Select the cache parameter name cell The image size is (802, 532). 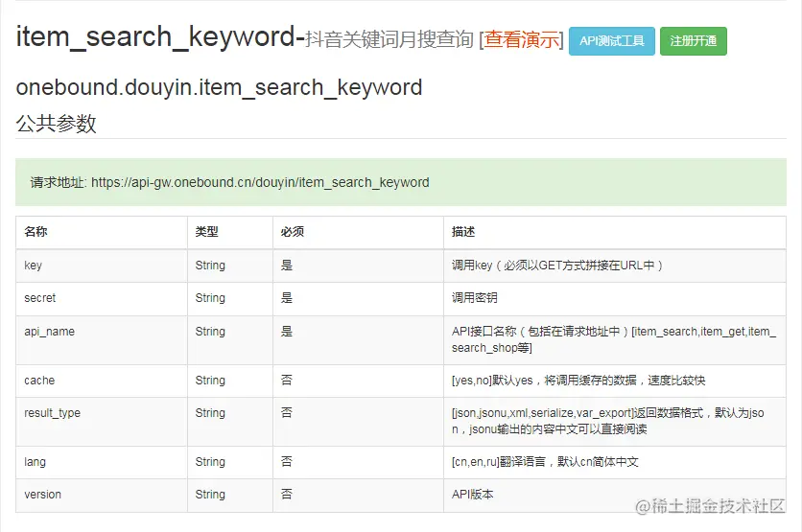coord(102,381)
